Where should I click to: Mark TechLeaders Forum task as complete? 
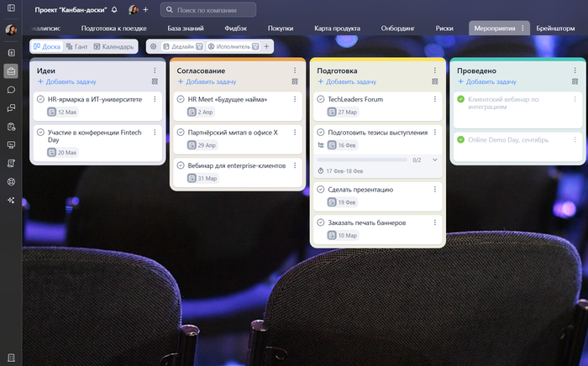coord(320,99)
